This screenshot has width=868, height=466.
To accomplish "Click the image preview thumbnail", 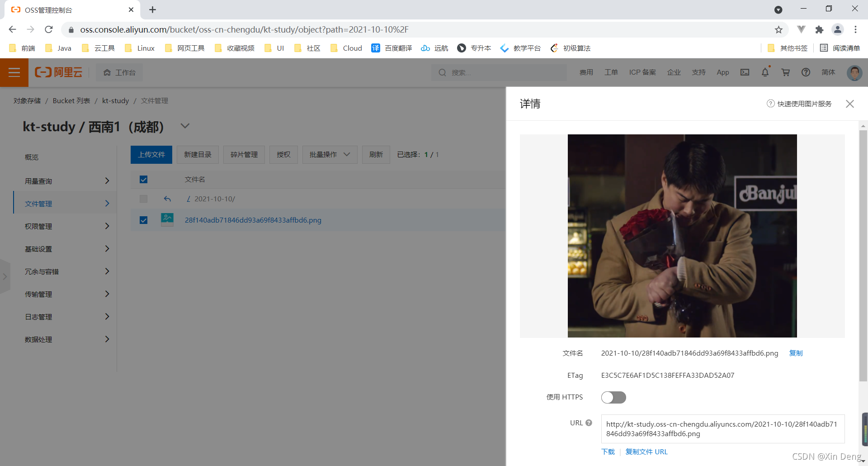I will pyautogui.click(x=682, y=236).
